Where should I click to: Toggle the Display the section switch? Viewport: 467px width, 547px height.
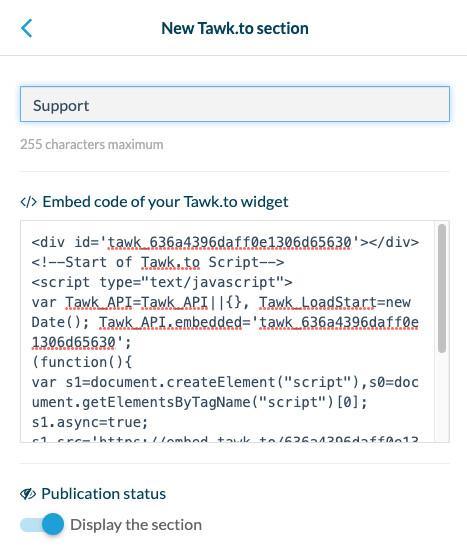(42, 524)
